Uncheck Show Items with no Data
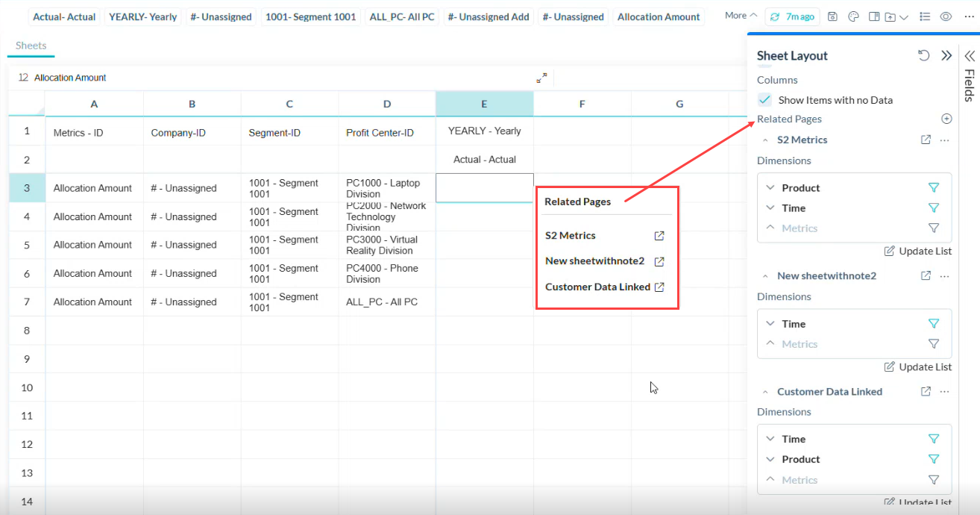This screenshot has height=515, width=980. [765, 100]
